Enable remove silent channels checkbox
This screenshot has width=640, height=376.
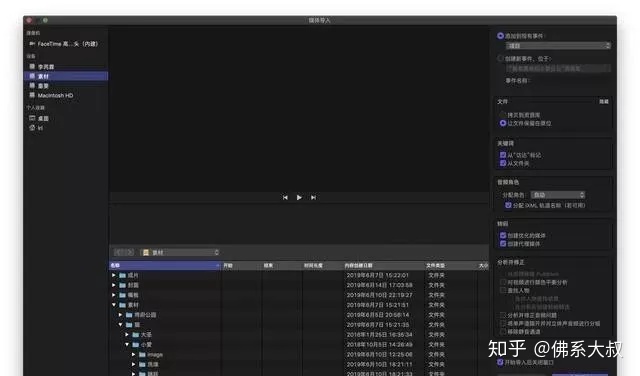[x=503, y=332]
